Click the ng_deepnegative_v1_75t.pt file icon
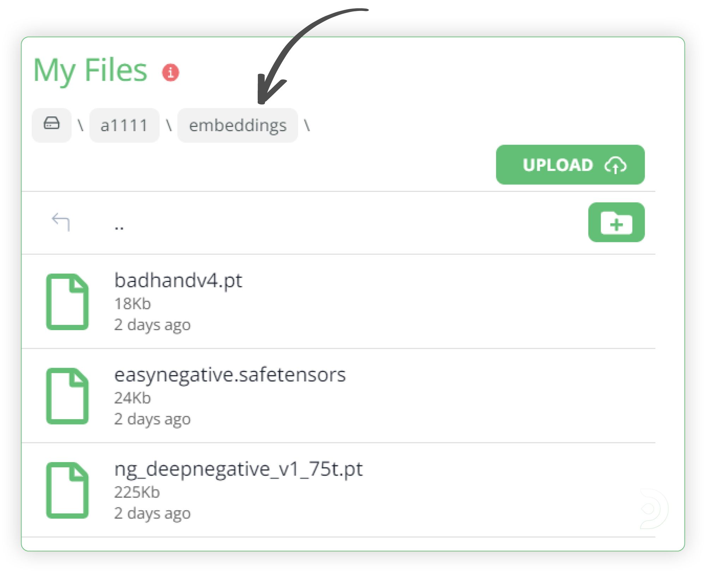Screen dimensions: 706x588 pos(67,490)
